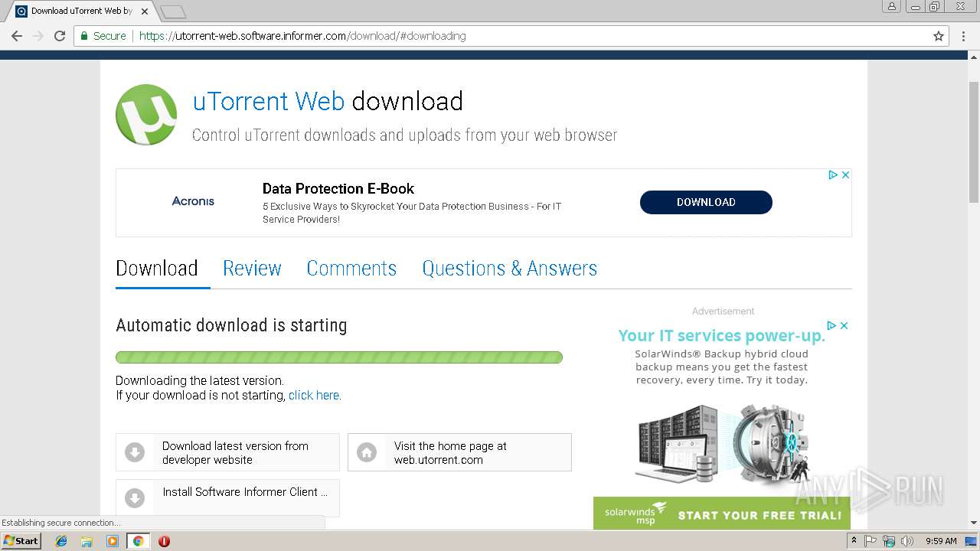980x551 pixels.
Task: Open a new tab button
Action: pyautogui.click(x=173, y=11)
